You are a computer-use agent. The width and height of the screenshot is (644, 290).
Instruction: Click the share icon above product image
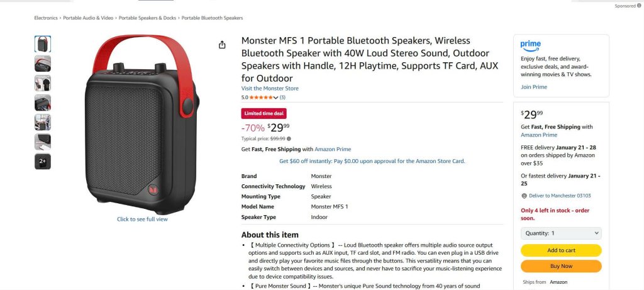click(222, 45)
